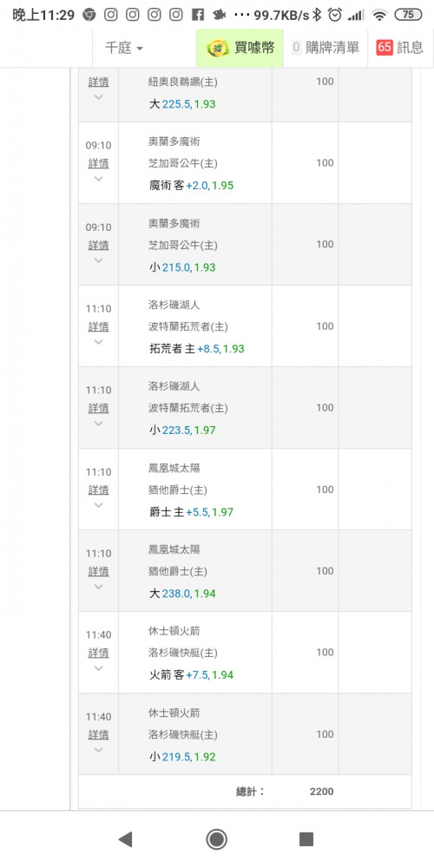This screenshot has width=434, height=868.
Task: Open the 千庭 user dropdown menu
Action: point(124,48)
